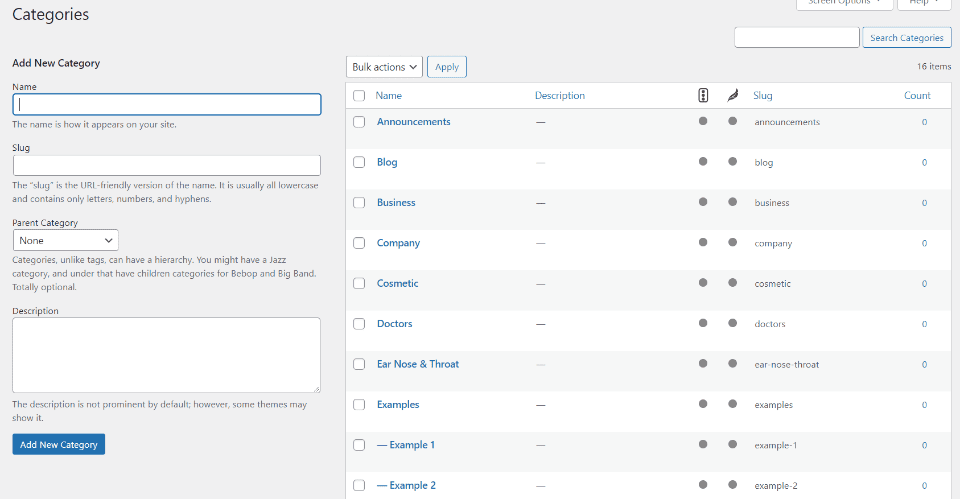Sort categories by Name column

389,96
